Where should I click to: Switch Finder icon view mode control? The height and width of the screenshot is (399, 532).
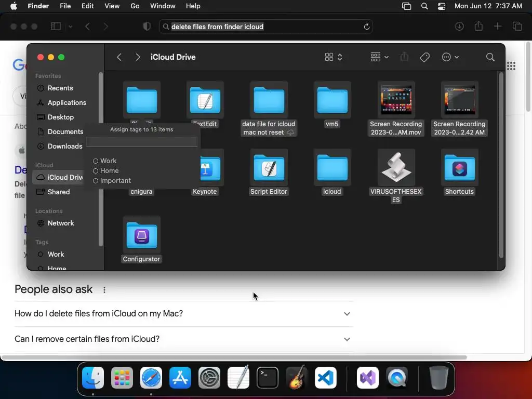[334, 57]
